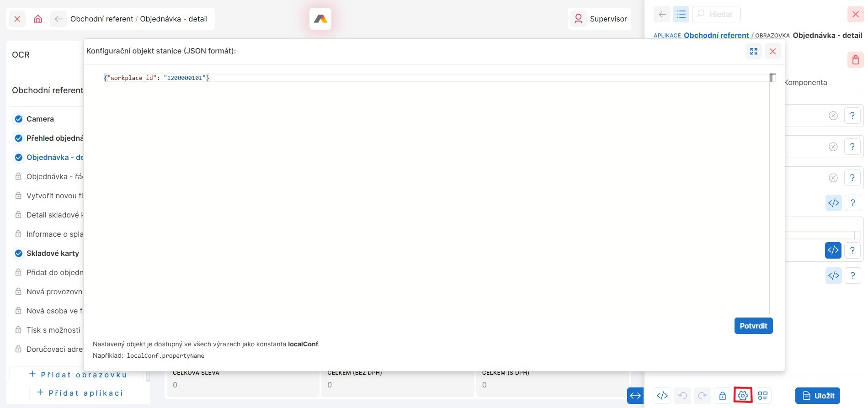Open the highlighted dark blue code editor button
The height and width of the screenshot is (408, 868).
(x=833, y=250)
